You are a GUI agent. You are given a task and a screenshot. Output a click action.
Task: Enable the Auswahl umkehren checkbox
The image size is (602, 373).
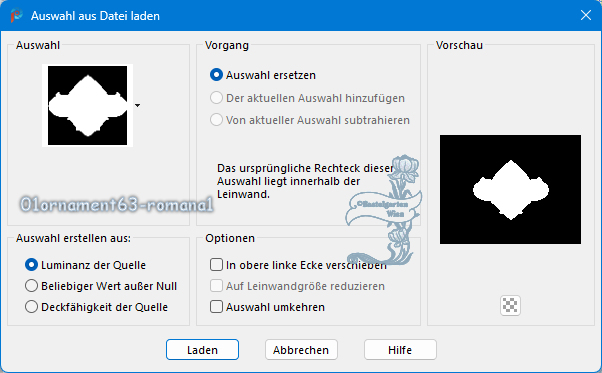point(216,307)
